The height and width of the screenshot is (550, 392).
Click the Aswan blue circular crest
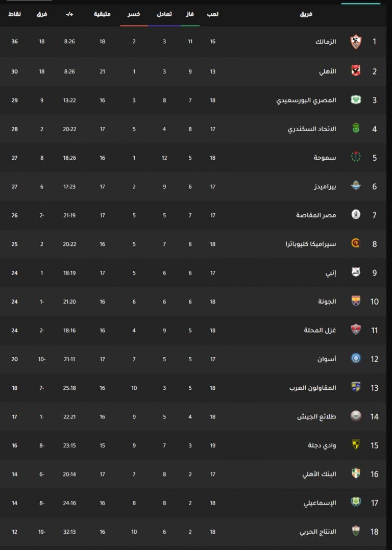[356, 358]
